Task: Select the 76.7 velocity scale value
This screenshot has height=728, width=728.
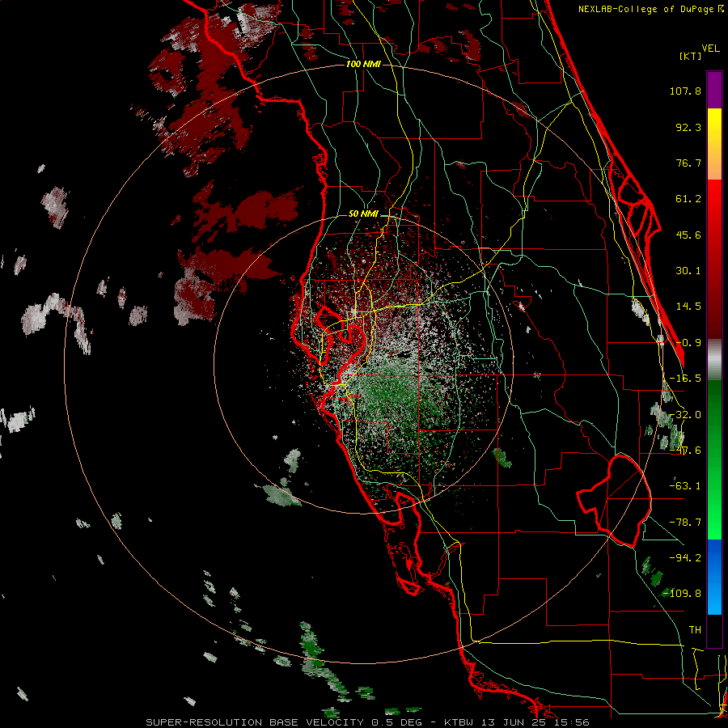Action: [688, 163]
